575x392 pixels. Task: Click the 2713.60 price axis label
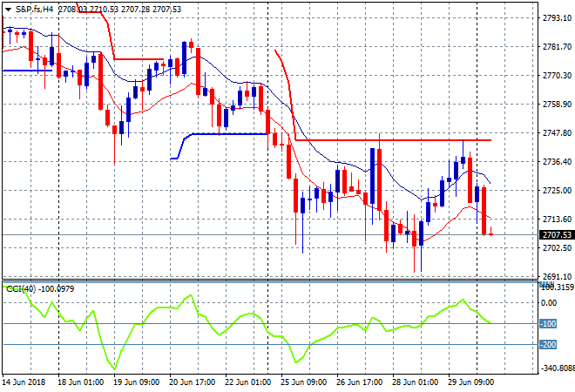tap(557, 219)
